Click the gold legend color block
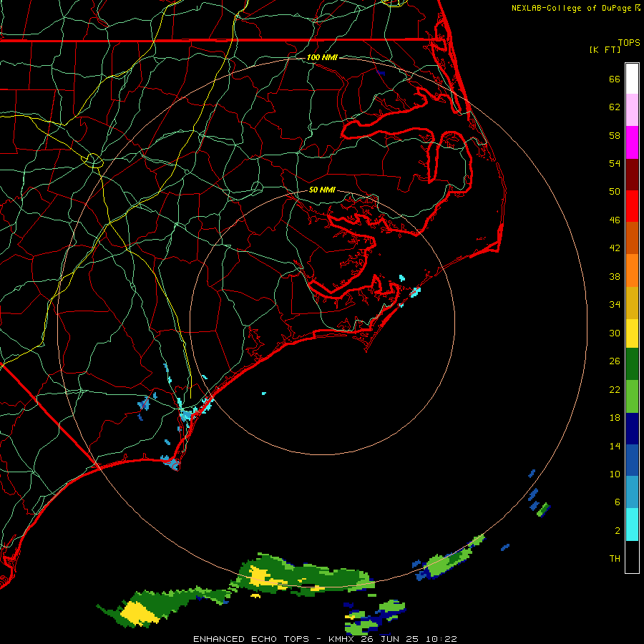The height and width of the screenshot is (644, 644). [x=632, y=303]
